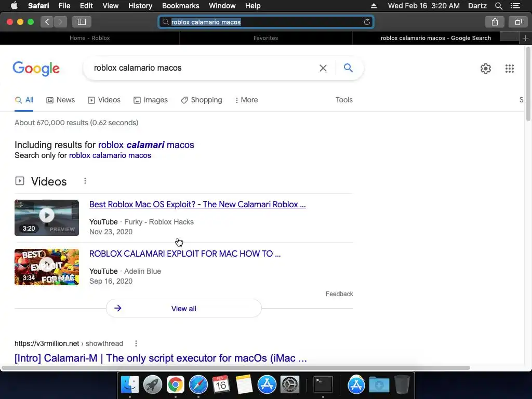This screenshot has width=532, height=399.
Task: Open Best Roblox Mac OS Exploit video link
Action: (197, 204)
